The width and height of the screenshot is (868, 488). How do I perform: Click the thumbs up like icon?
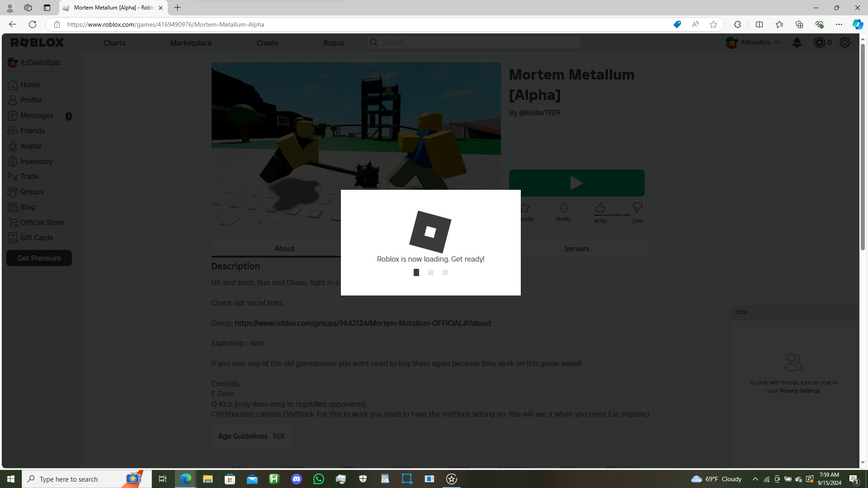[x=600, y=207]
